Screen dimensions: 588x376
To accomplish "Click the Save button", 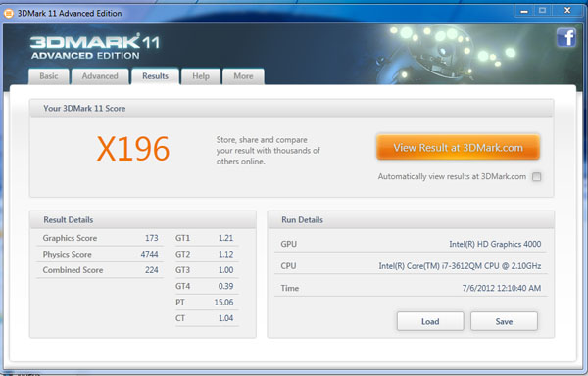I will pyautogui.click(x=504, y=321).
